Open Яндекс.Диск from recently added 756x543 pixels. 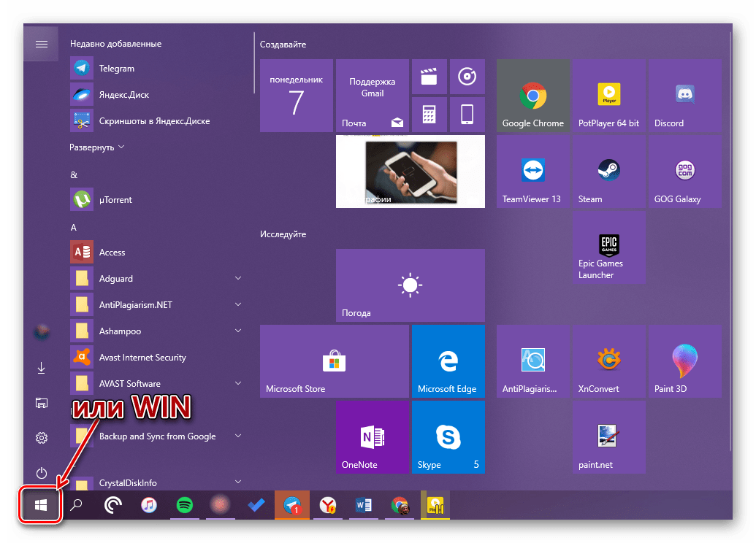[157, 94]
